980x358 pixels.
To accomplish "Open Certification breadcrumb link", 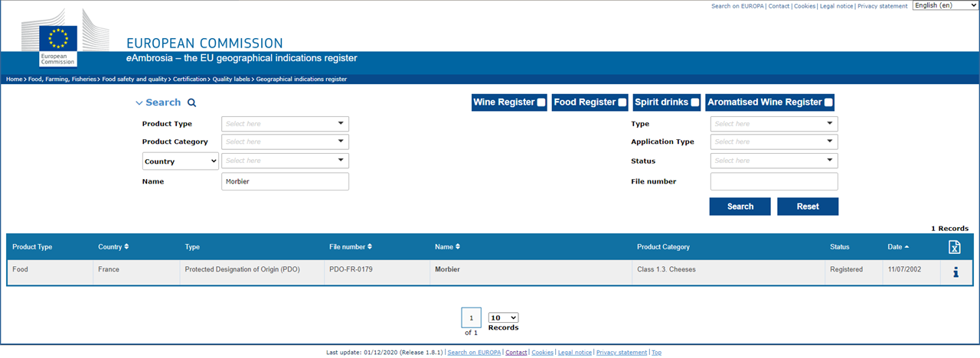I will 190,79.
